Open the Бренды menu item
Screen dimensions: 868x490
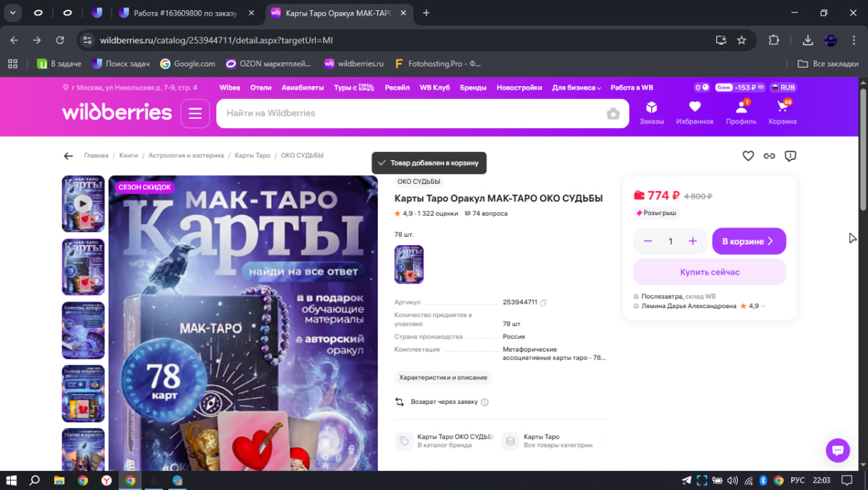473,88
